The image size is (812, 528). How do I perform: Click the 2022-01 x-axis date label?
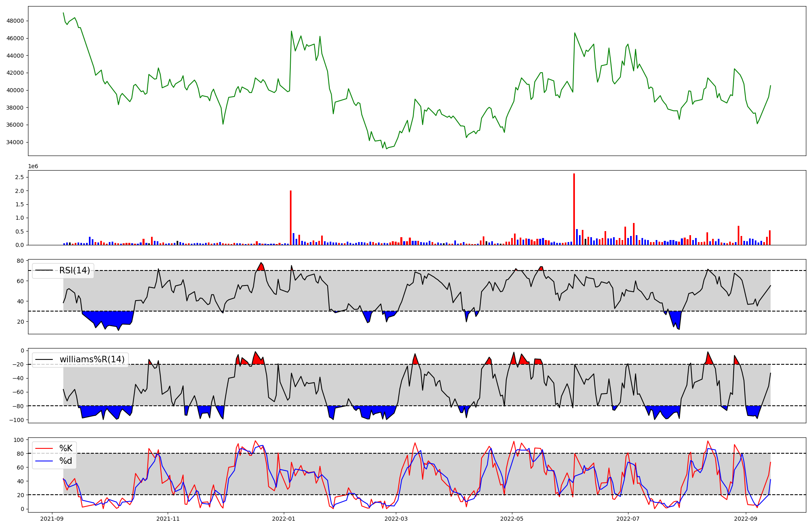[284, 519]
